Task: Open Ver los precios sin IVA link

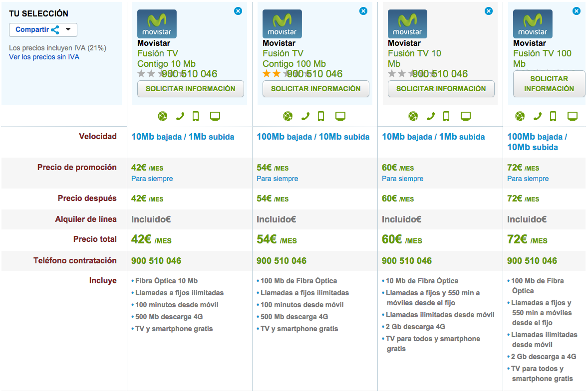Action: tap(44, 57)
